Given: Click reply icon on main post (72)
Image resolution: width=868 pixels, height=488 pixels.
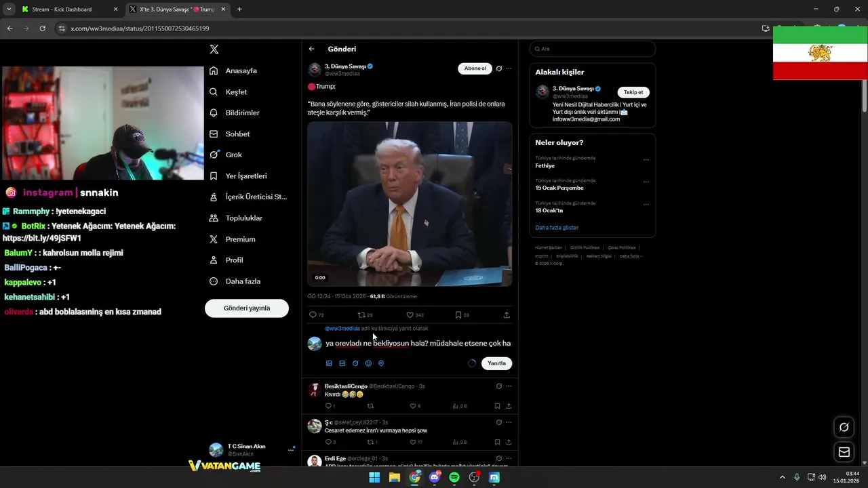Looking at the screenshot, I should tap(313, 314).
